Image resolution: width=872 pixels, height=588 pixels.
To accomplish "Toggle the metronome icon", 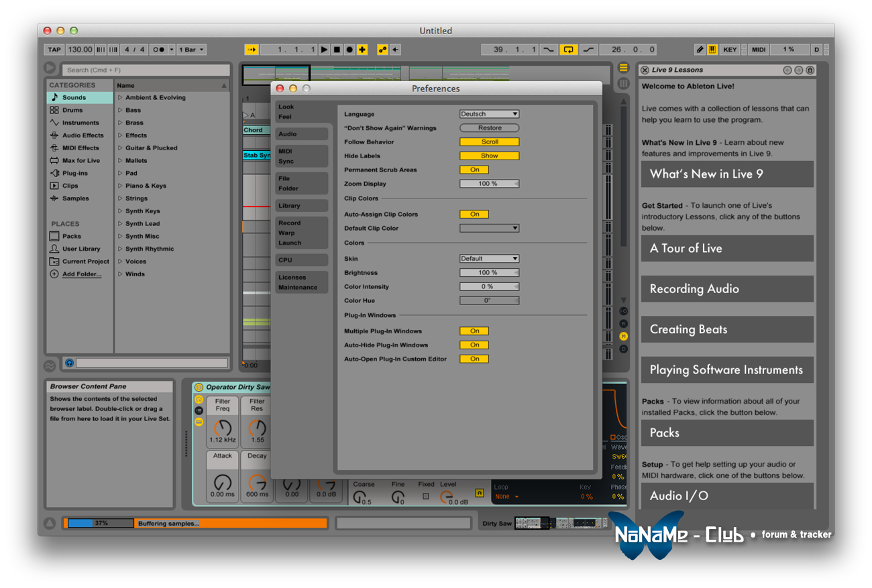I will 158,50.
